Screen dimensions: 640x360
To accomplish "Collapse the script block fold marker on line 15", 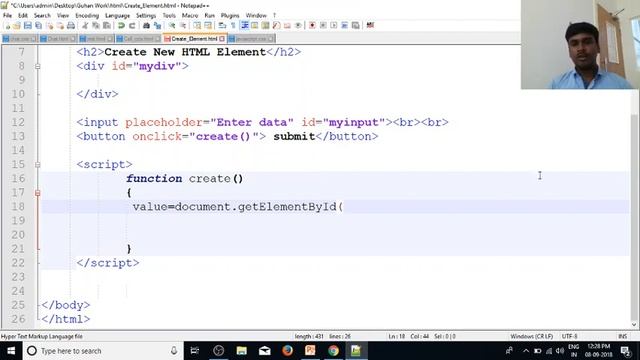I will 38,164.
